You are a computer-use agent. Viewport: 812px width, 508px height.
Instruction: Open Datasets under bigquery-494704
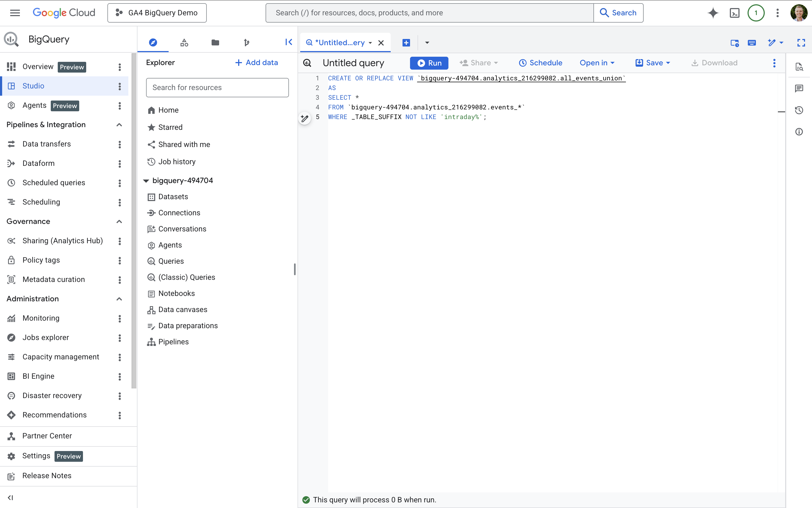click(x=173, y=196)
